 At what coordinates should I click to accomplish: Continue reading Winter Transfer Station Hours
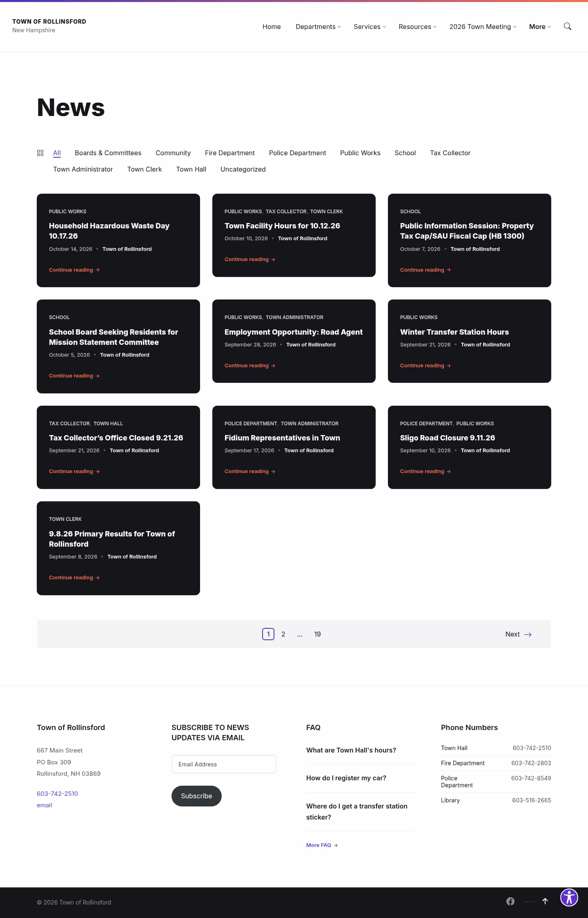click(x=425, y=366)
